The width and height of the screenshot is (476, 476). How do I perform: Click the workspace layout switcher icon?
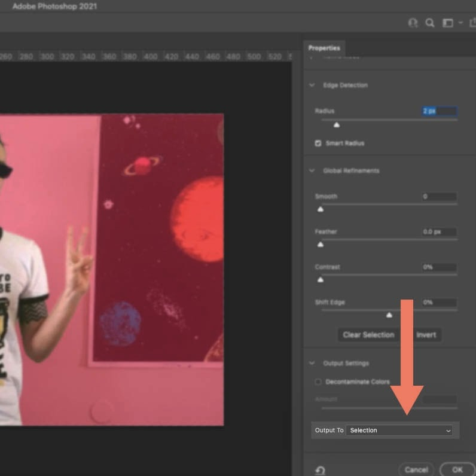(448, 23)
